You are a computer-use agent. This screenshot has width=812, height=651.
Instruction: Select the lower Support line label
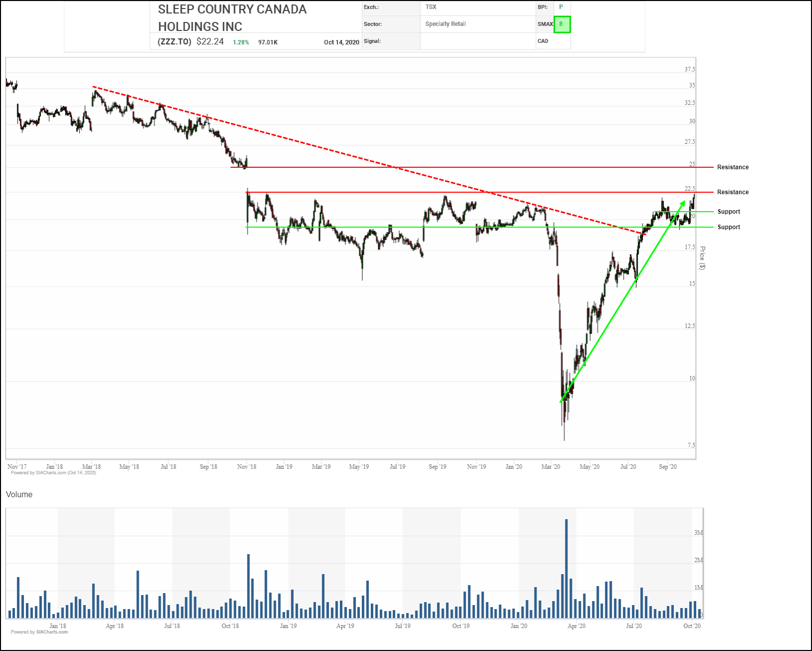[729, 227]
